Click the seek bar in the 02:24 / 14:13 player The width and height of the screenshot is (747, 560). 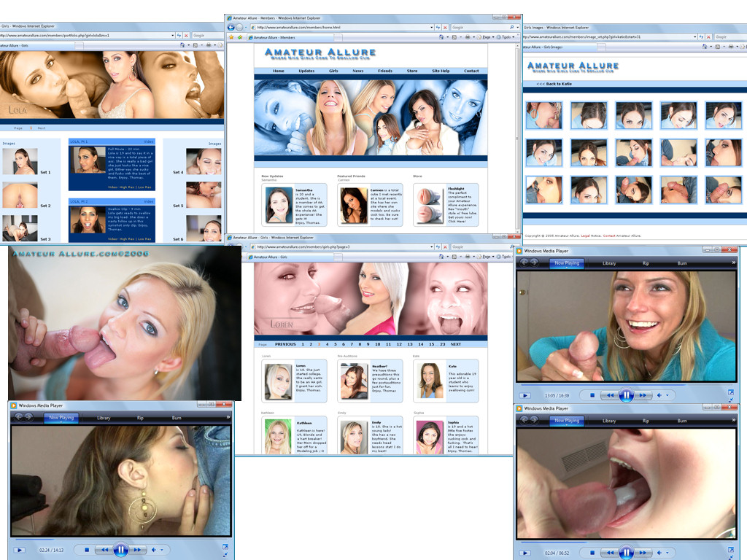click(x=120, y=540)
